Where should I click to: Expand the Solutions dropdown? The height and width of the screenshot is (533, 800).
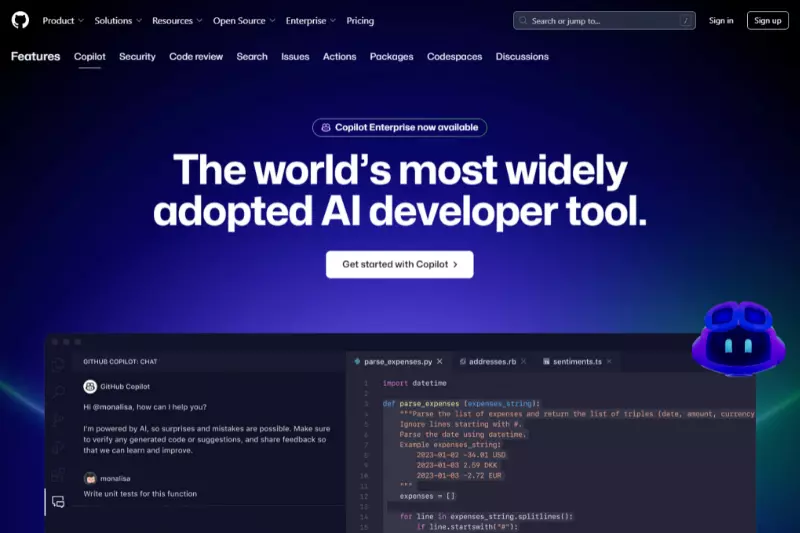coord(118,21)
